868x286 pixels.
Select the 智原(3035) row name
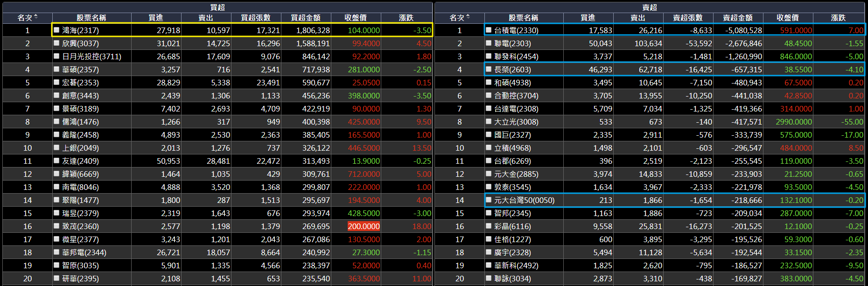[x=80, y=265]
